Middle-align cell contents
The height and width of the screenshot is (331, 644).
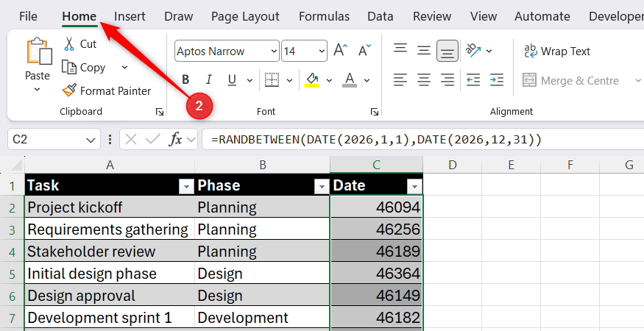423,51
